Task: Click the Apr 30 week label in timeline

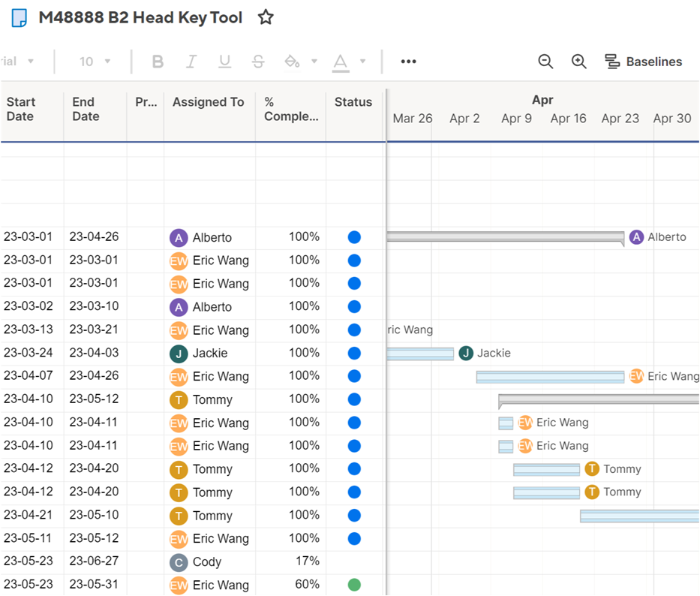Action: (672, 119)
